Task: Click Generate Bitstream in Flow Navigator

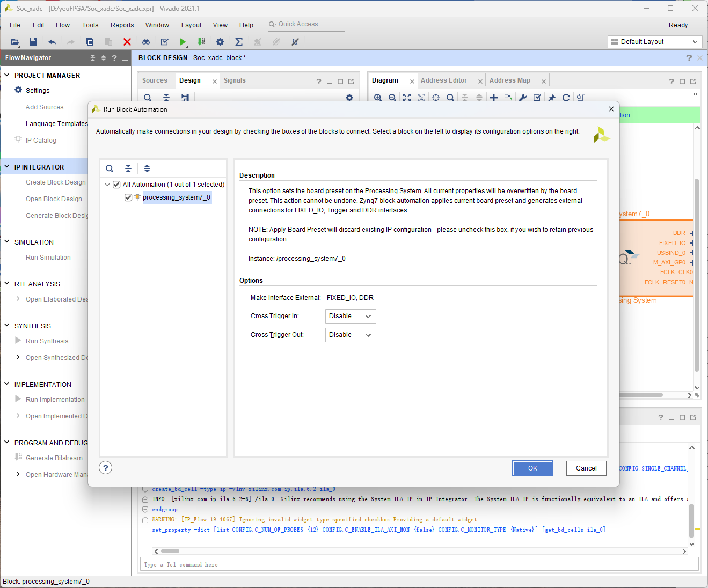Action: [54, 458]
